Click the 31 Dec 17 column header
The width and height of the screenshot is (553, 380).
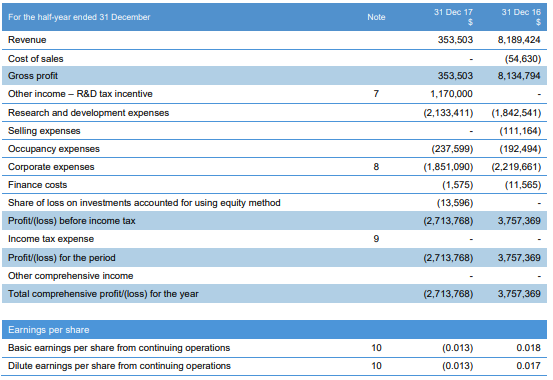(453, 17)
